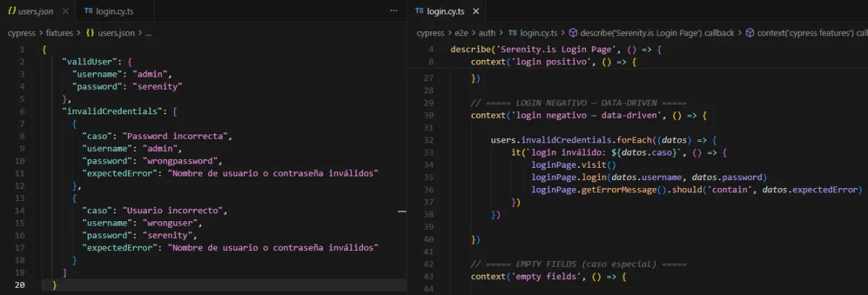The height and width of the screenshot is (295, 868).
Task: Click "admin" value on line 3
Action: tap(150, 74)
